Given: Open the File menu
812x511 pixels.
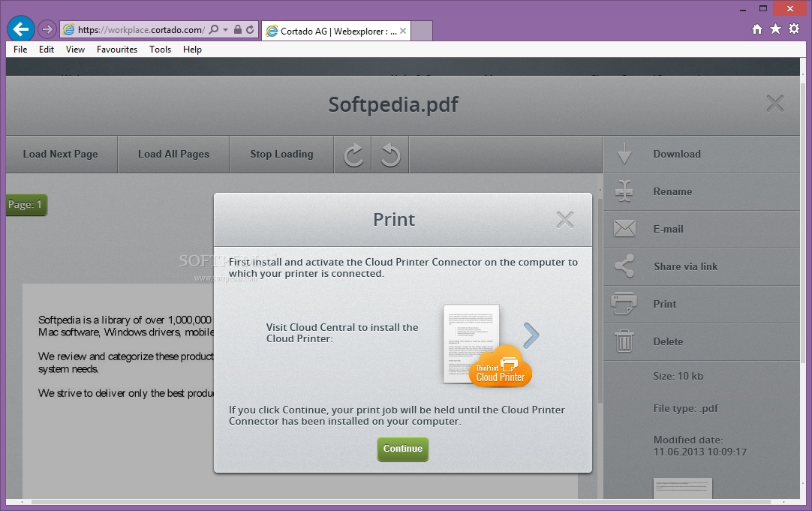Looking at the screenshot, I should click(x=20, y=50).
